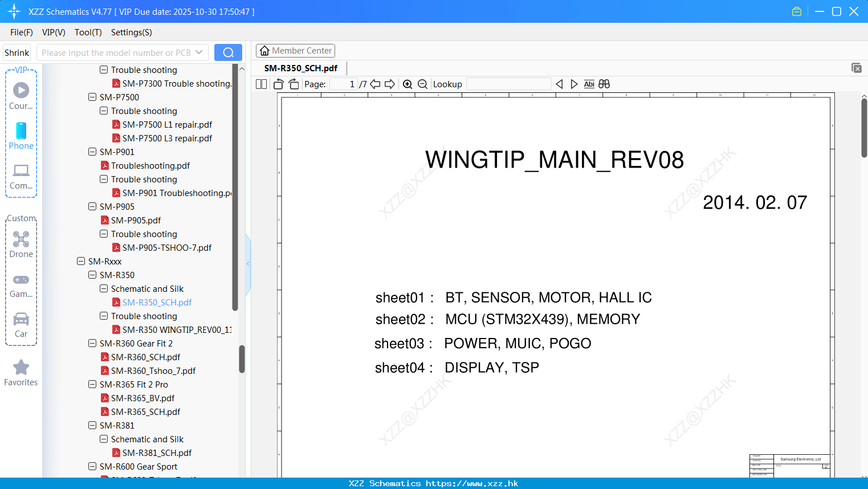Click the page number input box

tap(344, 84)
